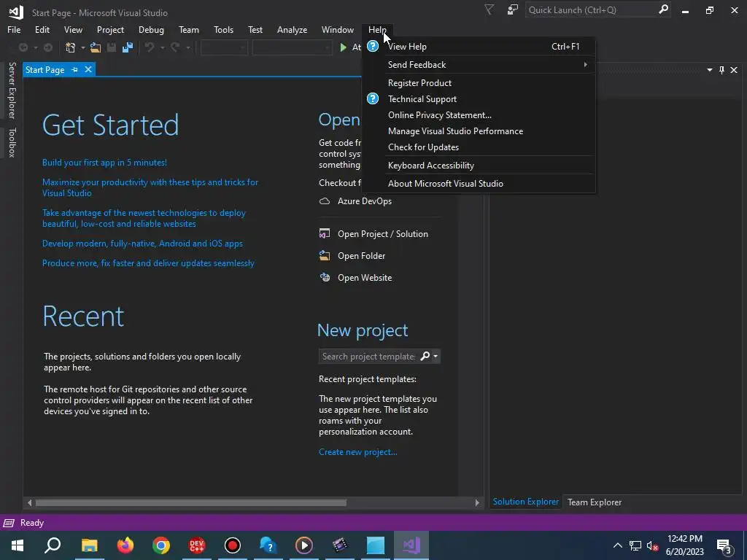The image size is (747, 560).
Task: Toggle the pin on the Start Page tab
Action: (x=75, y=69)
